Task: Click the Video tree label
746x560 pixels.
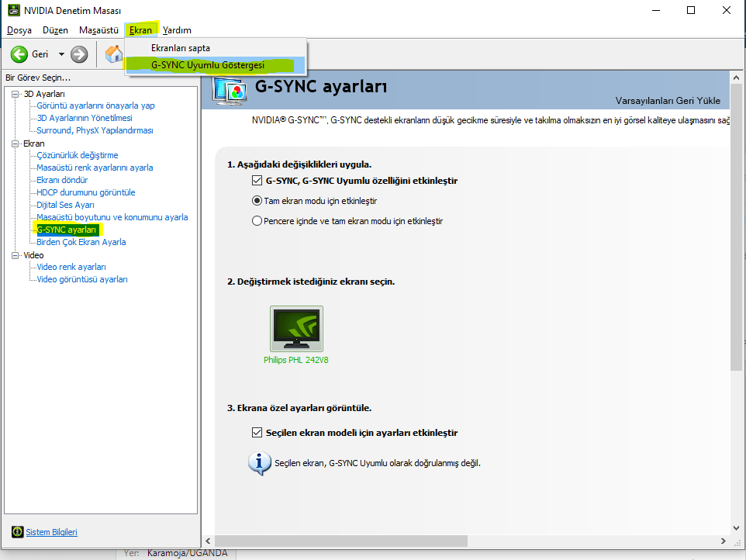Action: click(34, 255)
